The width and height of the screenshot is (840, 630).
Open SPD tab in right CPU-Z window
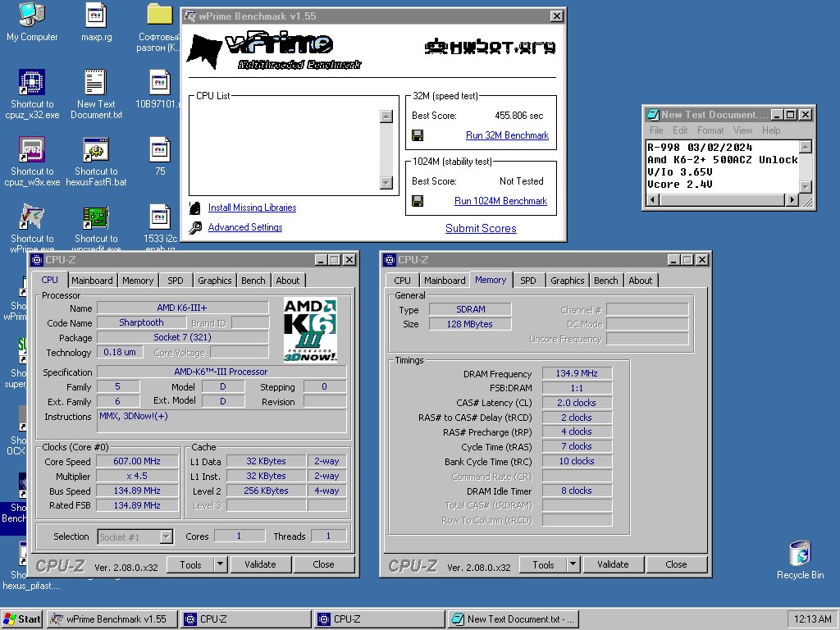527,281
